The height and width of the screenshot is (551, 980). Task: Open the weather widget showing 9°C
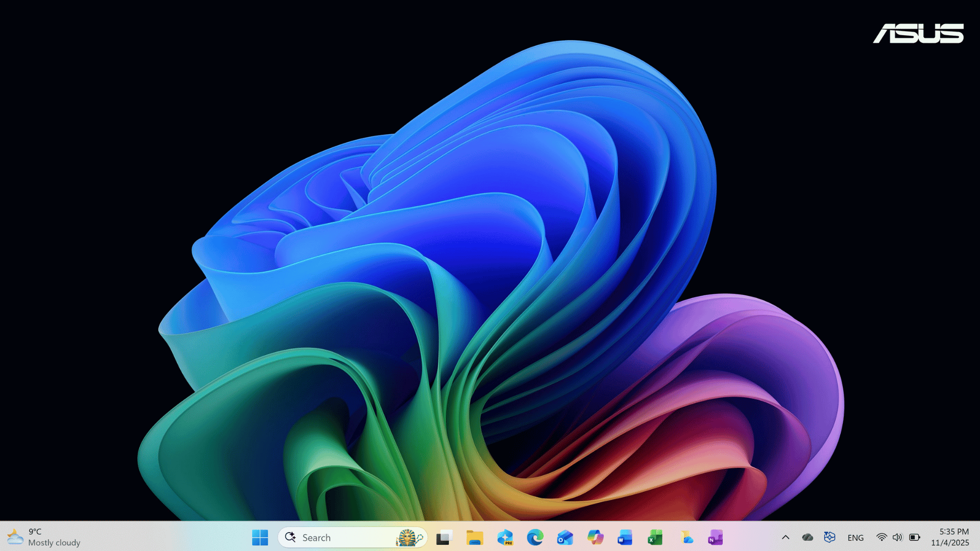41,537
